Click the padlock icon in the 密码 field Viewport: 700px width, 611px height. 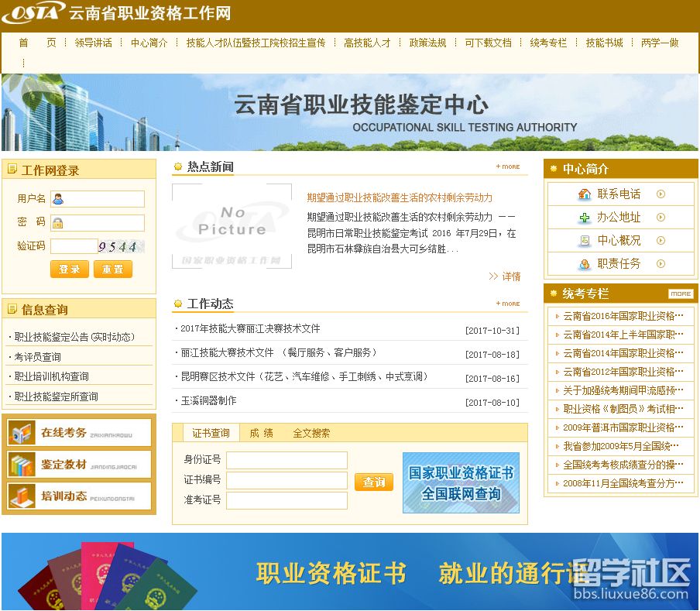pos(57,223)
